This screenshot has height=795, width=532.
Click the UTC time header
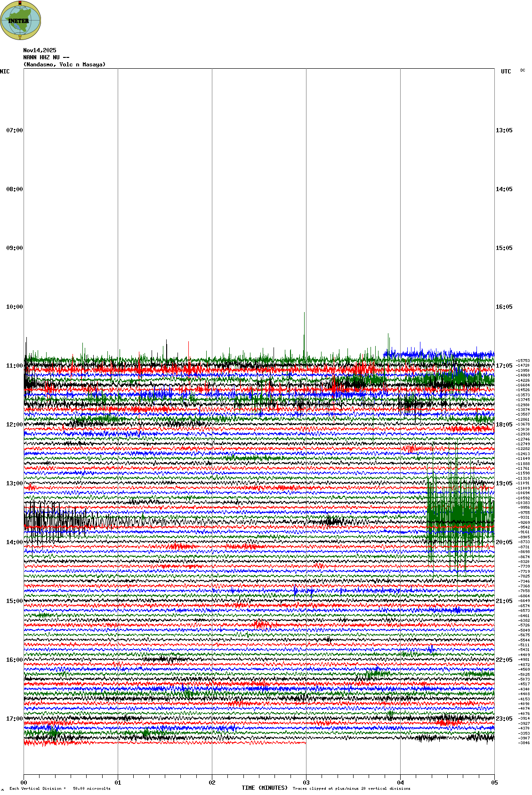coord(506,72)
